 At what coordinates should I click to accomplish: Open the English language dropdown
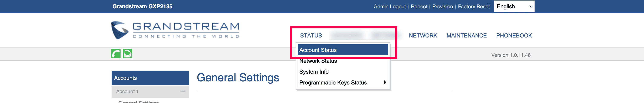pos(514,7)
